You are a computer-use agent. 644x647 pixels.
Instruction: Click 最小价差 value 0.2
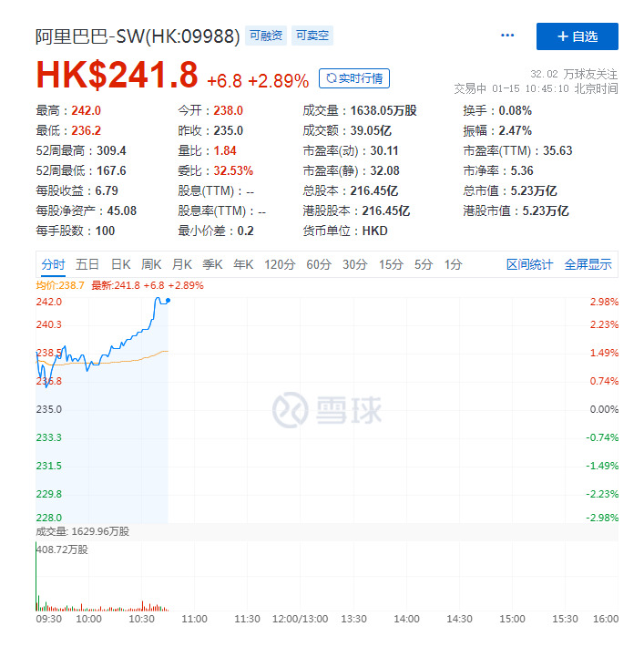click(245, 231)
